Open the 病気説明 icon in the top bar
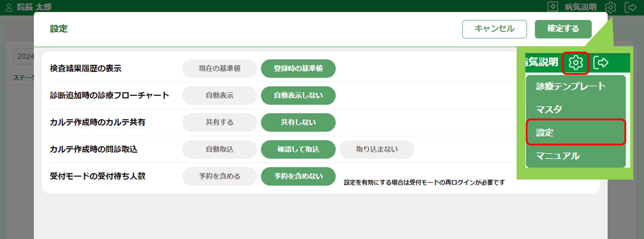This screenshot has height=239, width=644. point(552,7)
